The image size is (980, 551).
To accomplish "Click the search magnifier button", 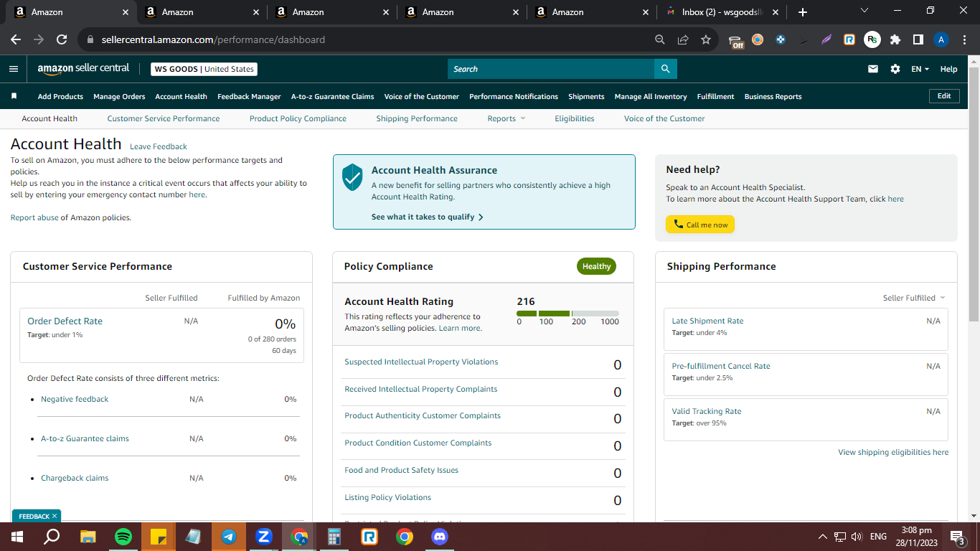I will tap(665, 69).
